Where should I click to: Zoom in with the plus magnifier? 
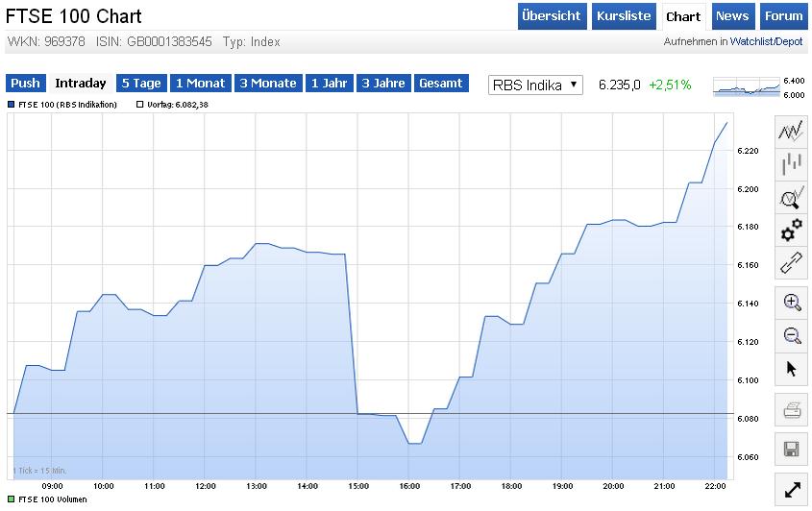coord(792,303)
